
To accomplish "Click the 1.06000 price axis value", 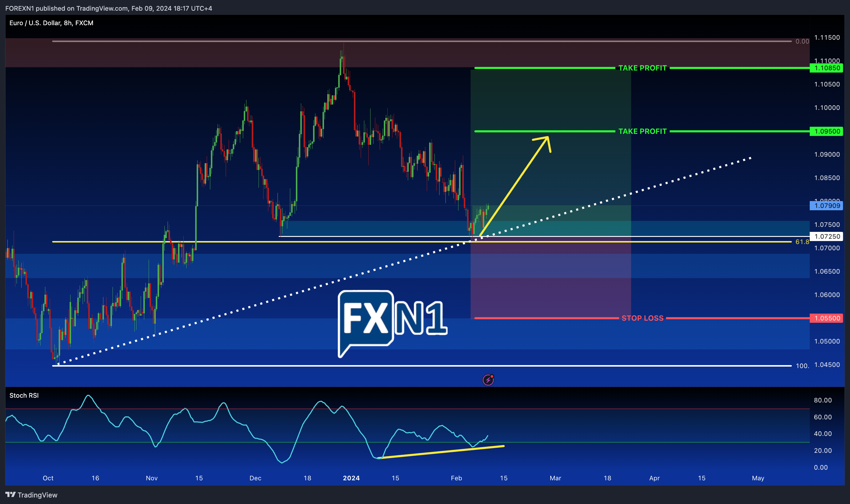I will pos(827,294).
